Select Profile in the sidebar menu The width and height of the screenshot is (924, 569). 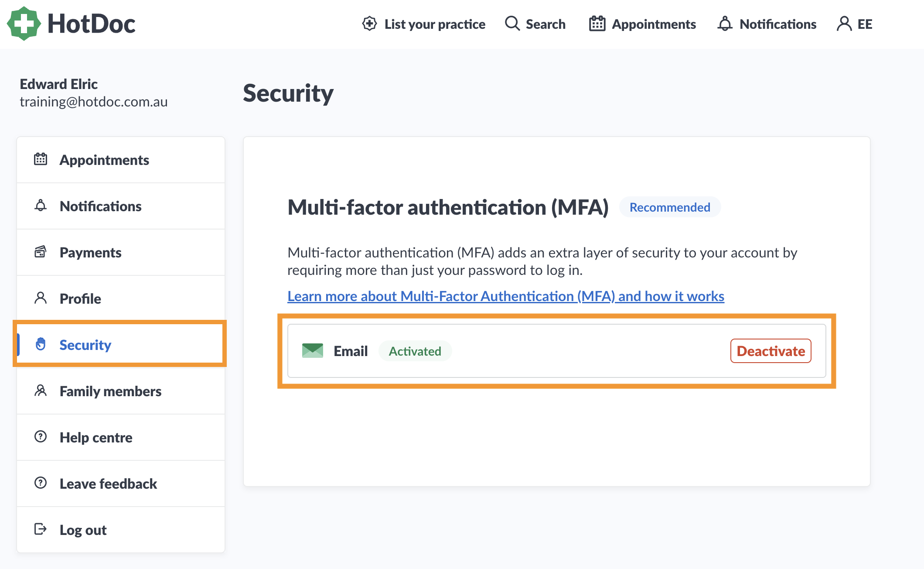[121, 299]
